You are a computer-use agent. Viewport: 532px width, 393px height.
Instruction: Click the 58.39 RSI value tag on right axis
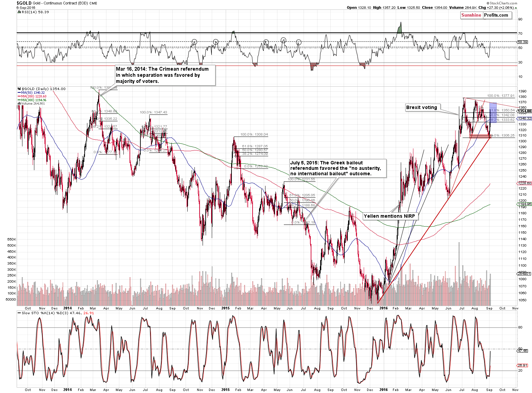point(522,42)
